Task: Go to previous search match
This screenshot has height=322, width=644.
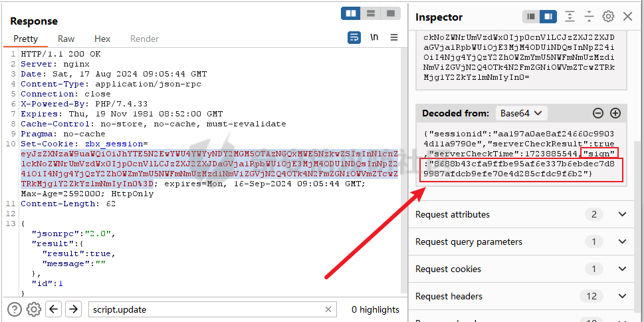Action: click(54, 309)
